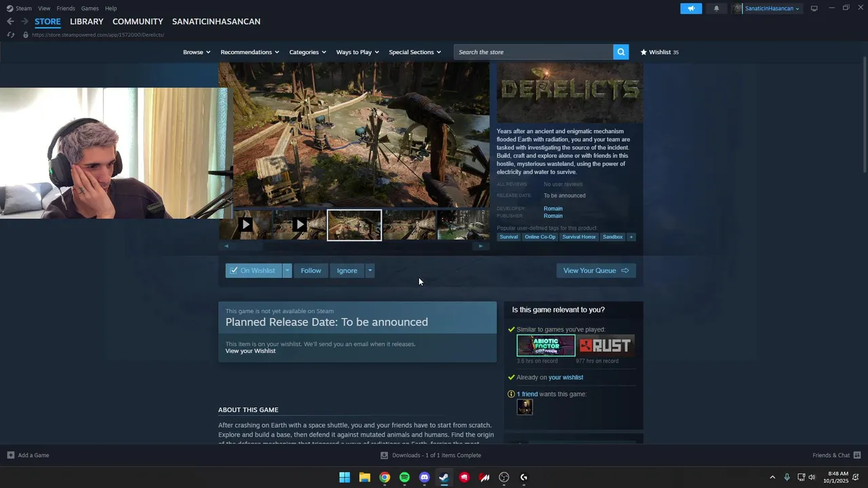Select the fourth screenshot thumbnail

[409, 224]
